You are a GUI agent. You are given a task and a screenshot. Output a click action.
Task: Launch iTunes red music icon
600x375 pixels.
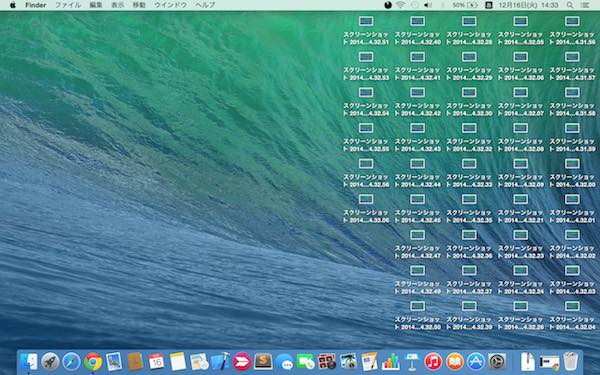point(433,362)
